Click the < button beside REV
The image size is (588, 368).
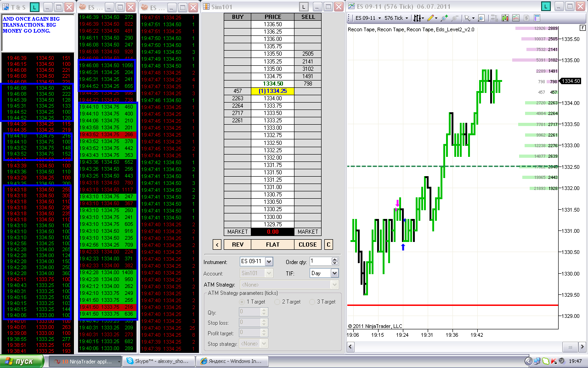pos(217,244)
